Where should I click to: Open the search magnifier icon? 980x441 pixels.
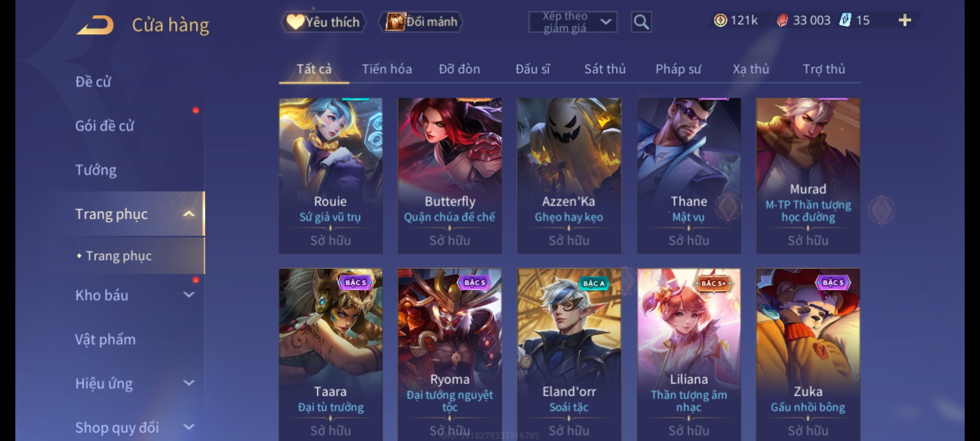pyautogui.click(x=641, y=22)
